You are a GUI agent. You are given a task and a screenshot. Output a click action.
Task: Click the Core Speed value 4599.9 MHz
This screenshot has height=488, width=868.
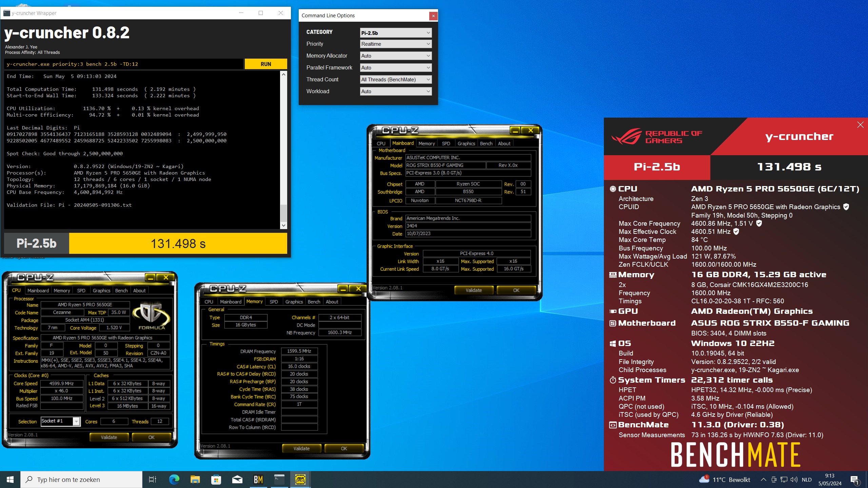tap(62, 384)
